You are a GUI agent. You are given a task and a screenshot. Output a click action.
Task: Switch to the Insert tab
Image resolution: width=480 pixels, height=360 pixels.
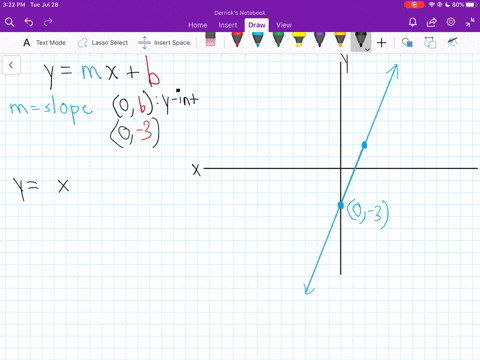tap(228, 25)
